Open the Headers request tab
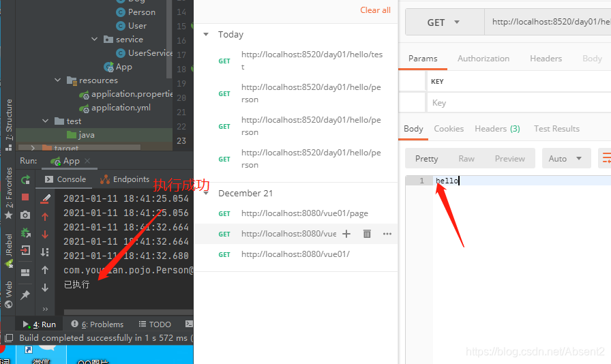 [x=546, y=59]
